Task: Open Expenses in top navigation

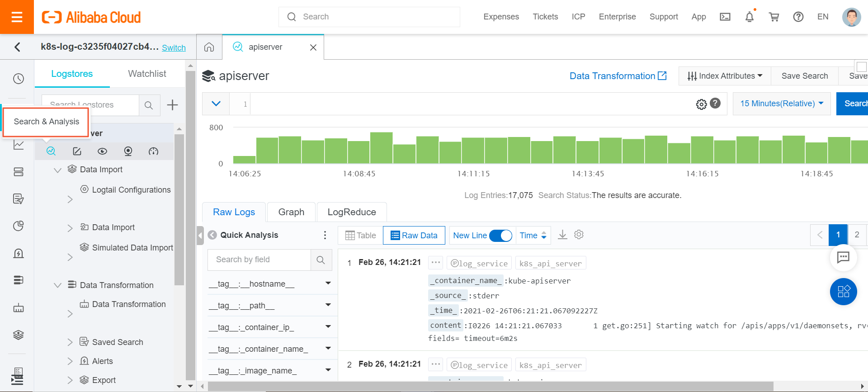Action: [501, 17]
